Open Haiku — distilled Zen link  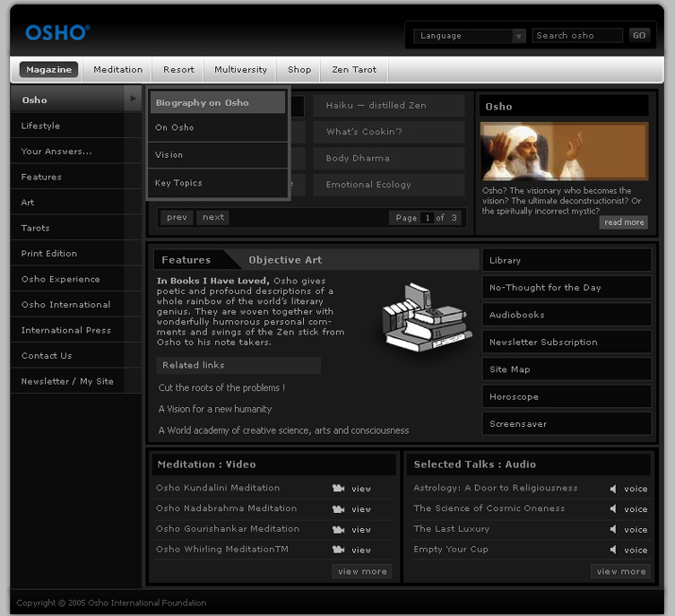pyautogui.click(x=389, y=106)
